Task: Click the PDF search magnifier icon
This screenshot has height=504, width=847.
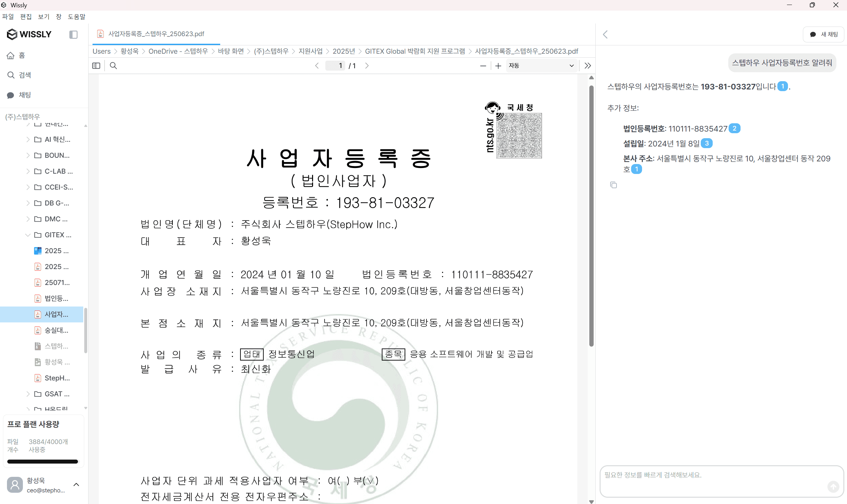Action: point(113,66)
